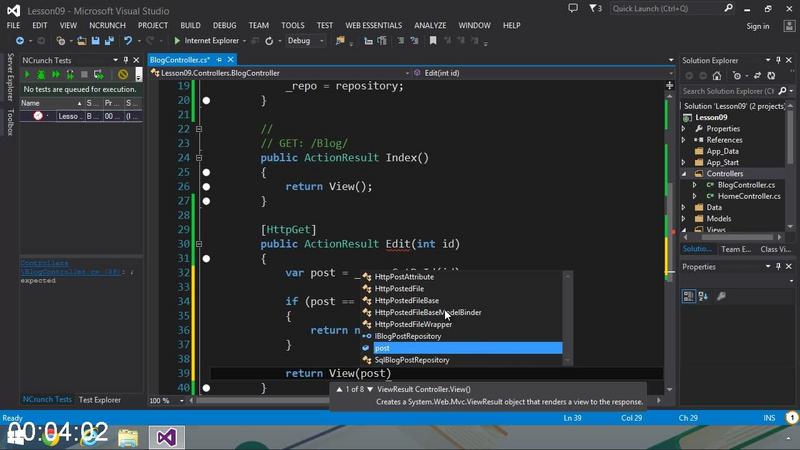
Task: Toggle NCrunch coverage marker on line 40
Action: pos(206,388)
